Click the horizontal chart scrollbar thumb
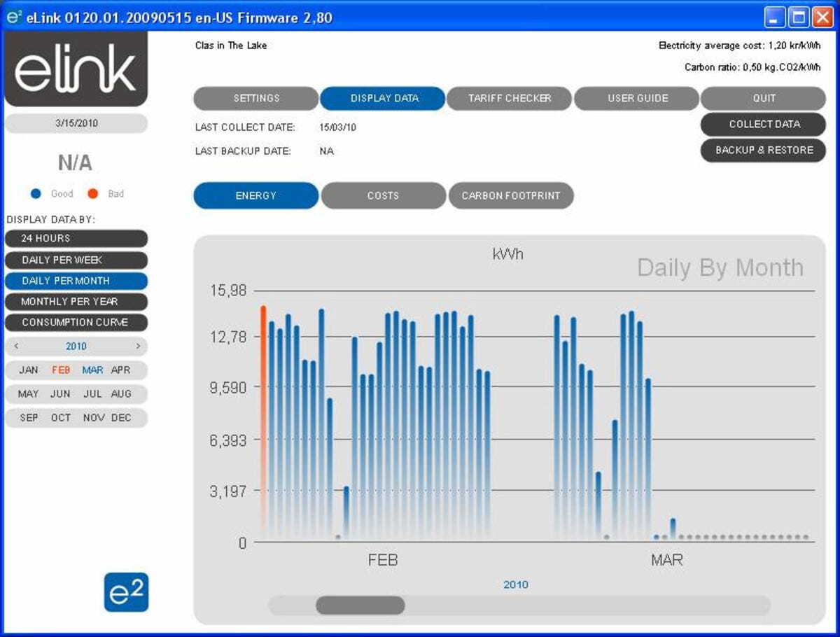The height and width of the screenshot is (637, 840). 360,605
